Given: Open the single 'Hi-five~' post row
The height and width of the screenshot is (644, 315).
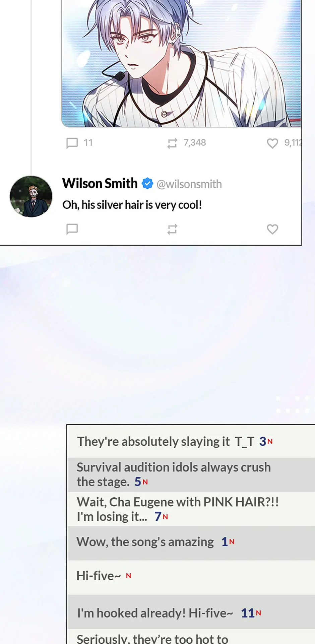Looking at the screenshot, I should [x=191, y=577].
